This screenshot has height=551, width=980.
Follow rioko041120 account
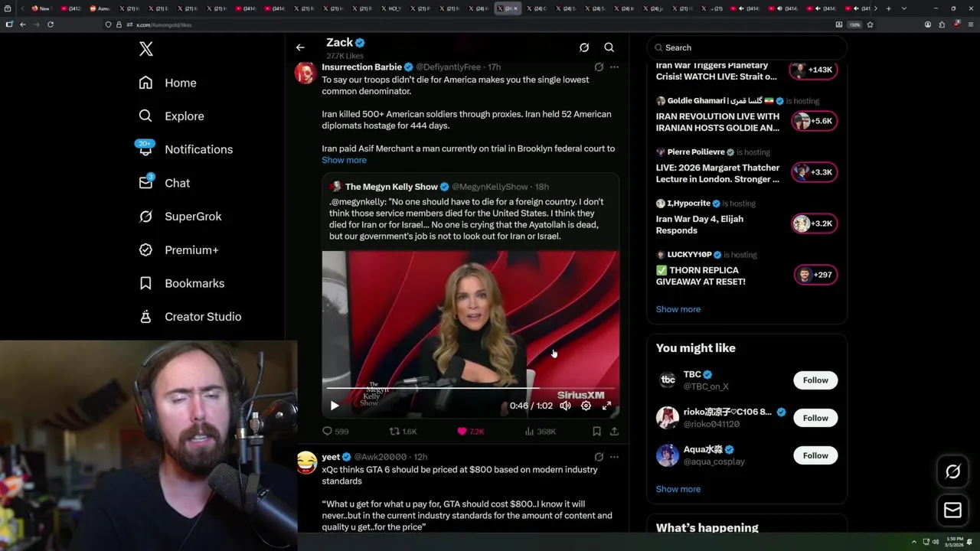click(x=815, y=418)
